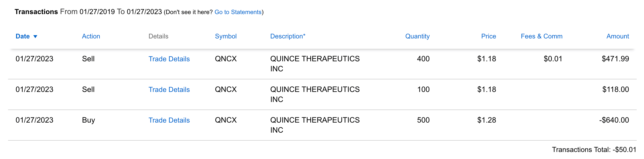This screenshot has width=644, height=159.
Task: Click the $471.99 amount cell
Action: click(615, 59)
